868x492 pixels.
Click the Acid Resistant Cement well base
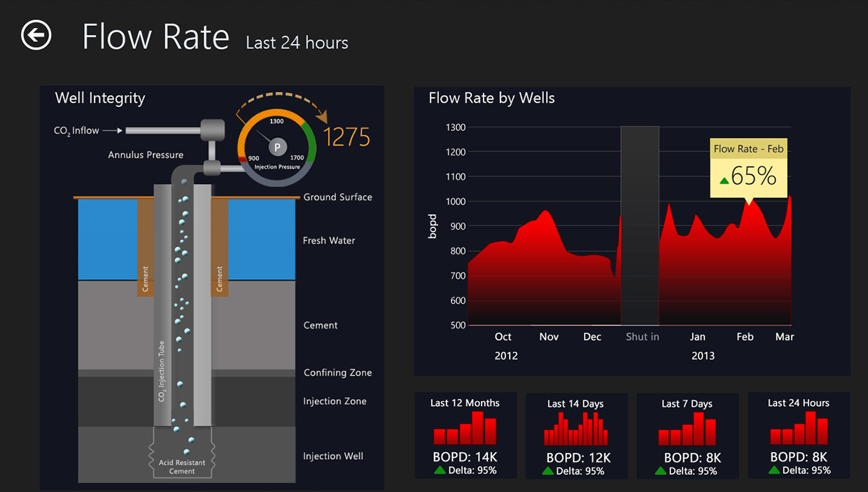(181, 462)
